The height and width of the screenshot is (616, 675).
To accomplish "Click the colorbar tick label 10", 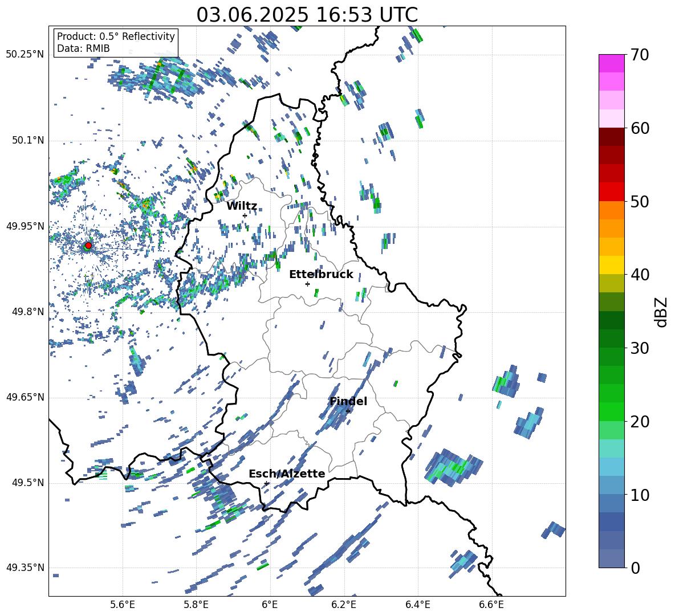I will point(640,495).
